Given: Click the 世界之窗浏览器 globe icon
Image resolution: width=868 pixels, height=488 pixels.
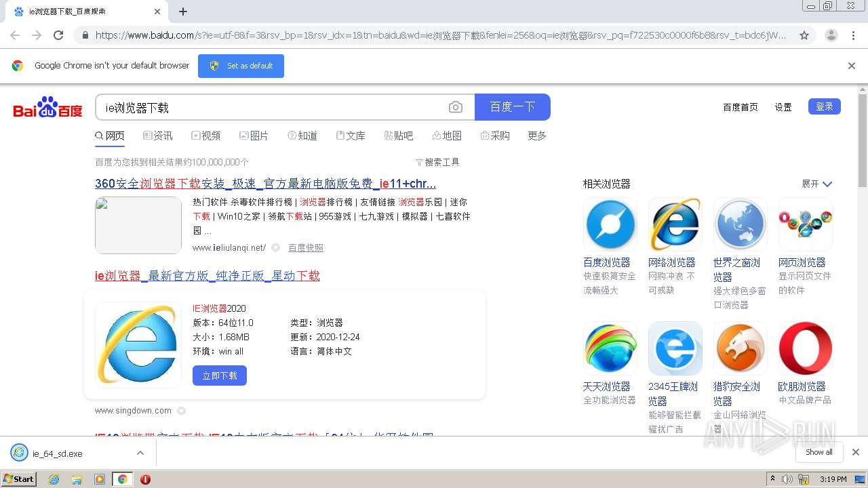Looking at the screenshot, I should point(741,224).
